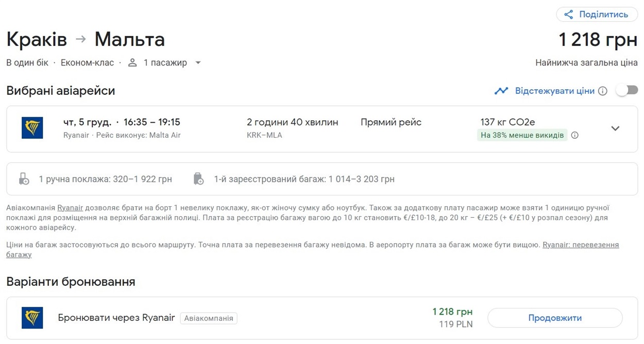Click Ryanair logo in booking options
Viewport: 644px width, 344px height.
[x=32, y=318]
